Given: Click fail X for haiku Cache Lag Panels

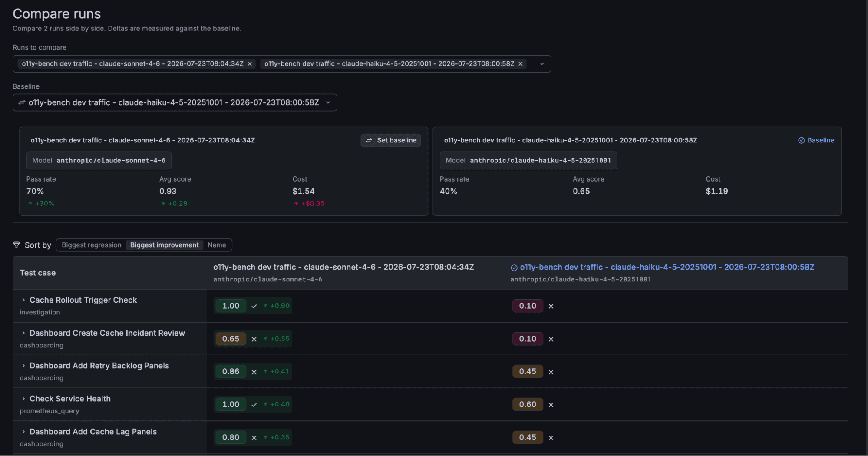Looking at the screenshot, I should point(551,438).
